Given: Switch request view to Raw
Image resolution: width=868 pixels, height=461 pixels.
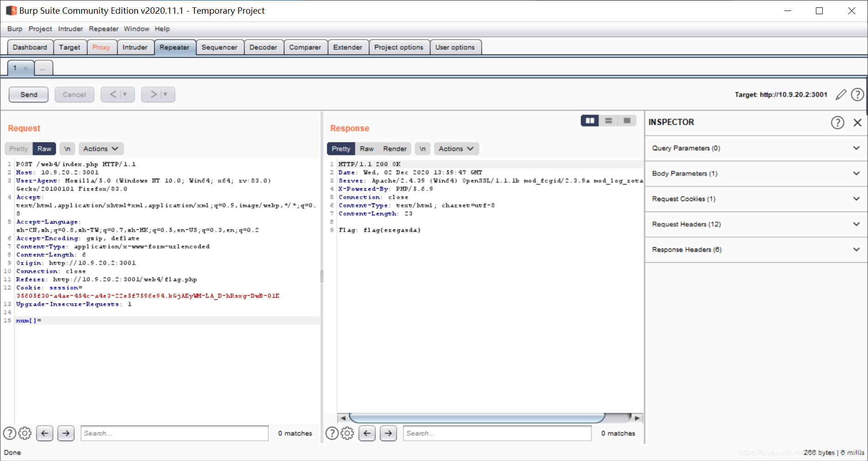Looking at the screenshot, I should pos(44,148).
